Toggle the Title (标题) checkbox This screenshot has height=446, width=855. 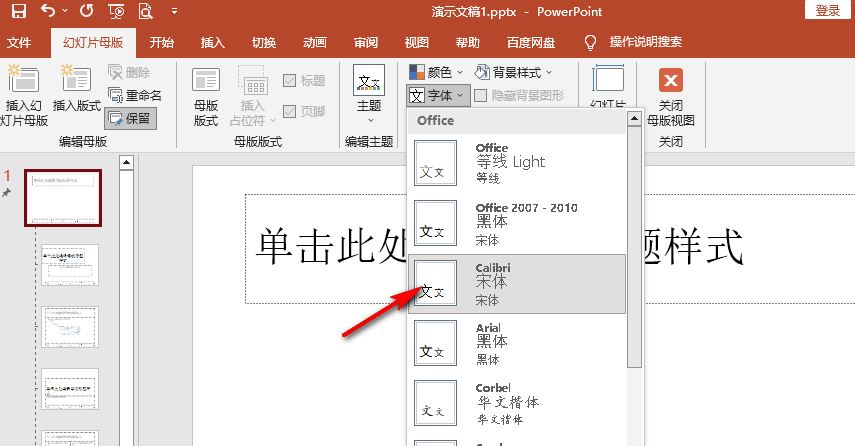[x=290, y=81]
